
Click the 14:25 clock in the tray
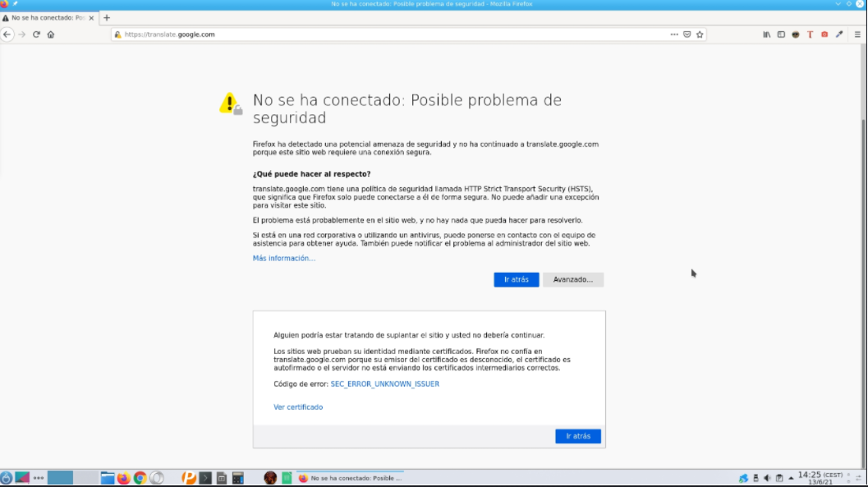tap(820, 478)
